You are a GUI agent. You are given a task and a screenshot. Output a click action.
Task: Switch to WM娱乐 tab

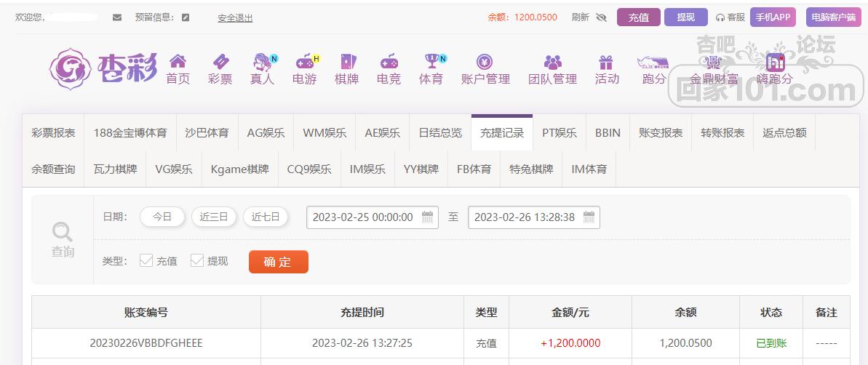pos(324,133)
